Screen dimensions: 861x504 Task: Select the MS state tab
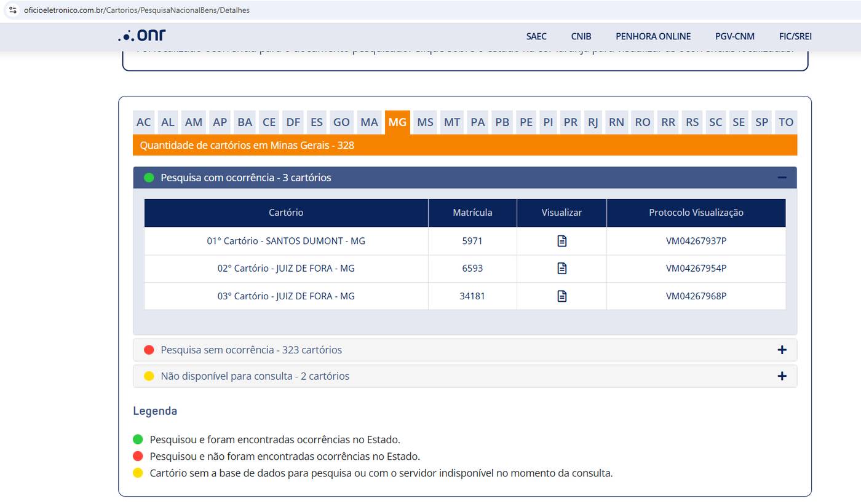(426, 122)
